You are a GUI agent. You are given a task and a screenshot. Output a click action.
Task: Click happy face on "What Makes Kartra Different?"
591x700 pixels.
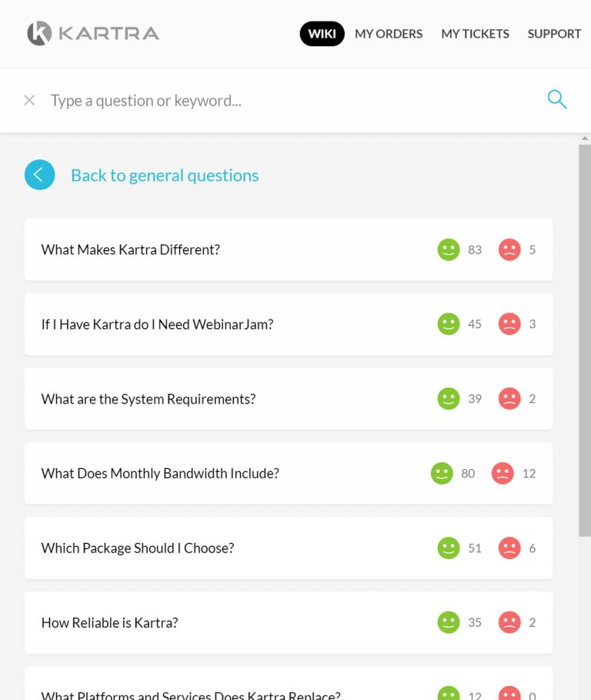pyautogui.click(x=449, y=250)
